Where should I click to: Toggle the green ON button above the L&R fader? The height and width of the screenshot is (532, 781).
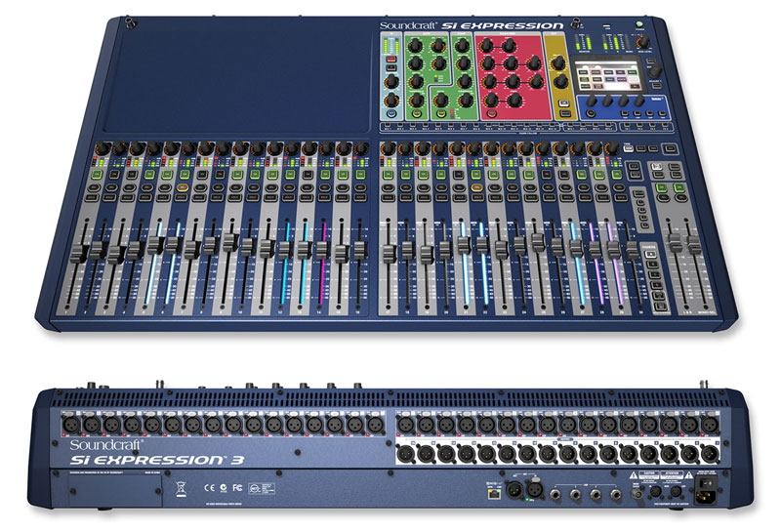pos(661,187)
